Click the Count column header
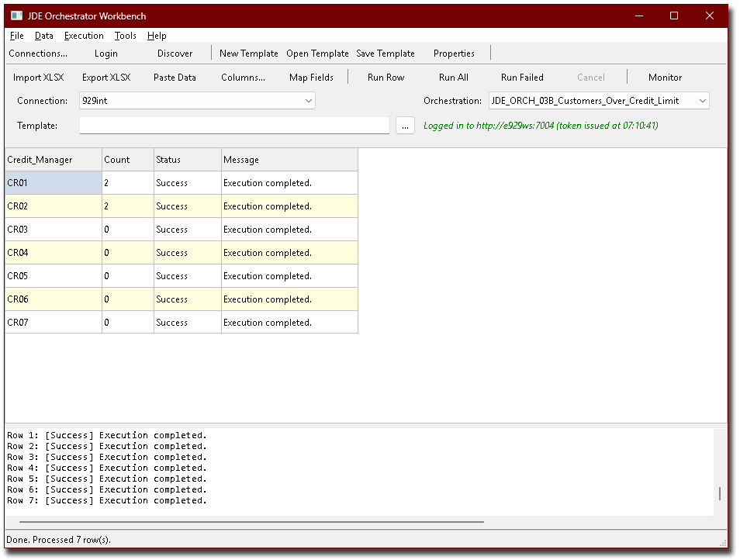Viewport: 740px width, 560px height. pos(128,160)
